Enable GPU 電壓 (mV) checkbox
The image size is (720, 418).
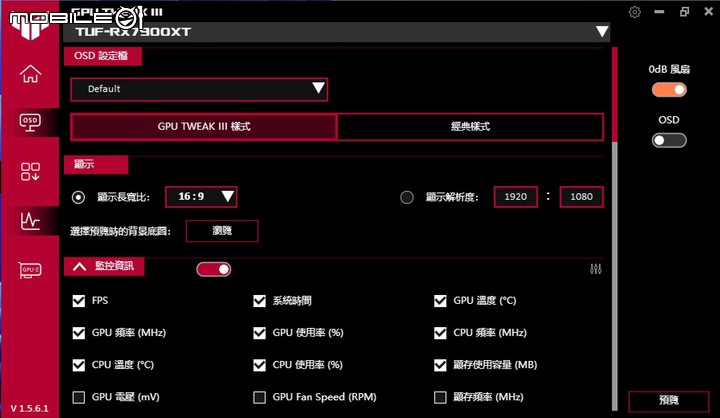[x=79, y=397]
